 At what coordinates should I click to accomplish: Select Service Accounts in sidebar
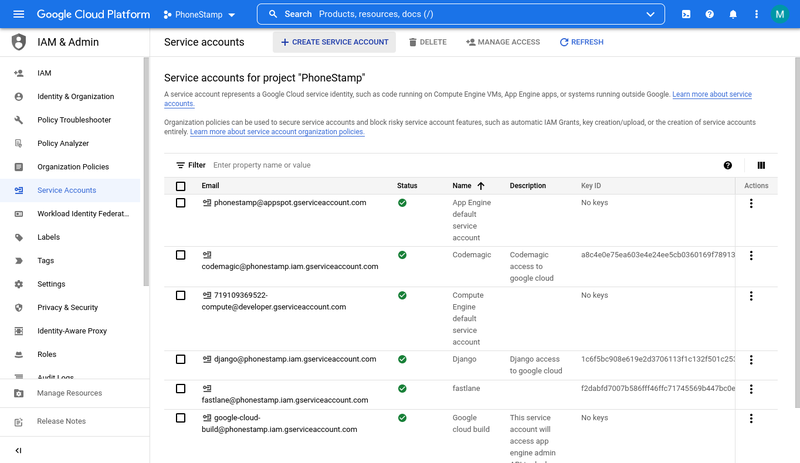point(70,190)
